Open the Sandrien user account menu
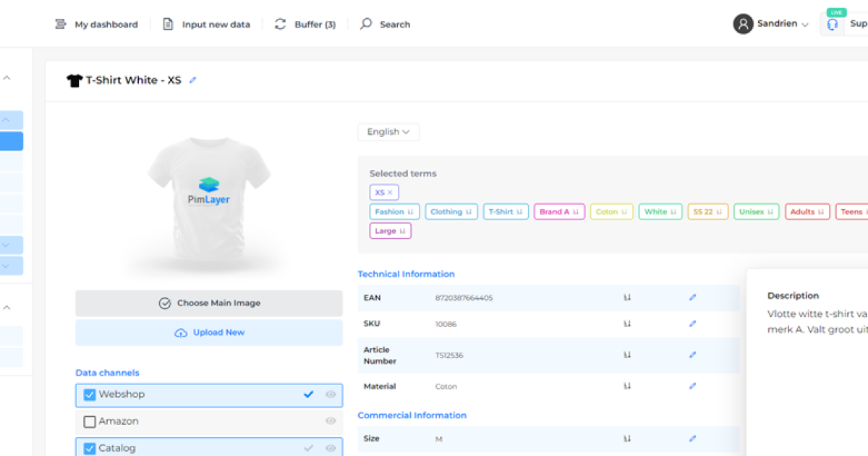Screen dimensions: 868x456 click(771, 24)
